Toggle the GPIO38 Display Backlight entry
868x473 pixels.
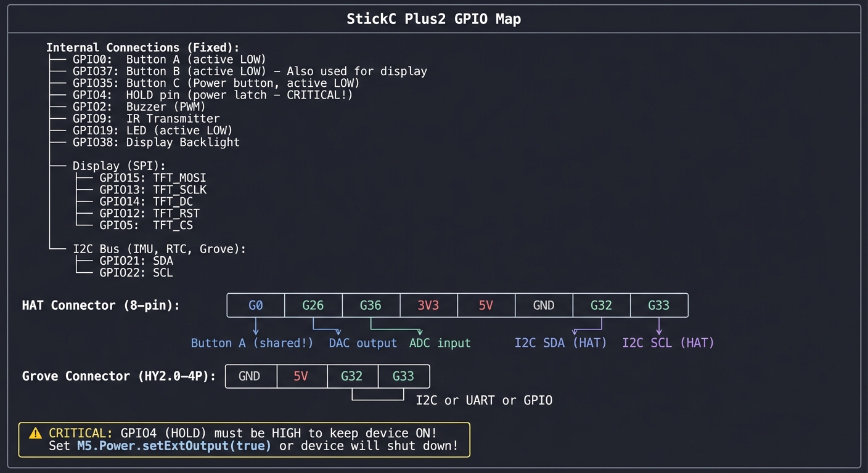coord(156,142)
